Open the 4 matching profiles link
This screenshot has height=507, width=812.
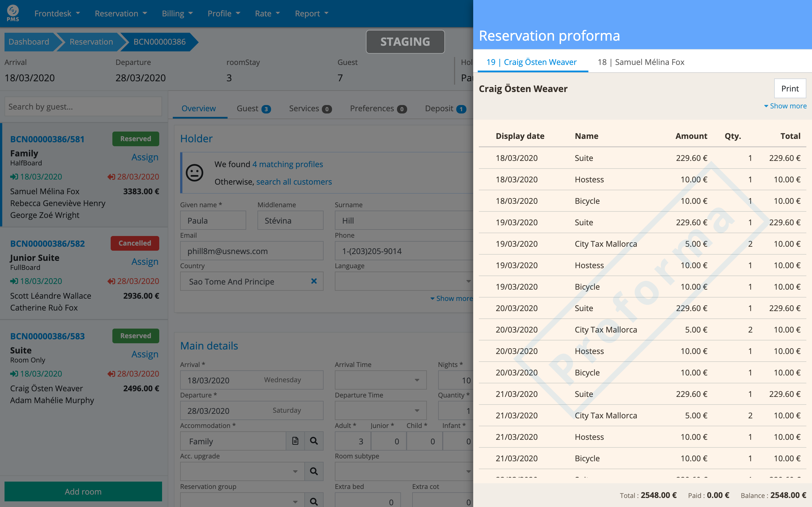point(287,164)
